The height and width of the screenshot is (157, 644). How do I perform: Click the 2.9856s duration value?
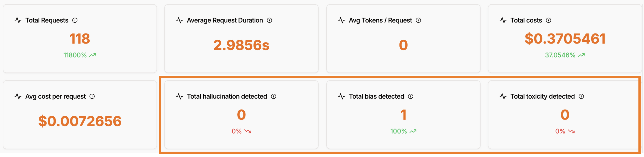(241, 45)
